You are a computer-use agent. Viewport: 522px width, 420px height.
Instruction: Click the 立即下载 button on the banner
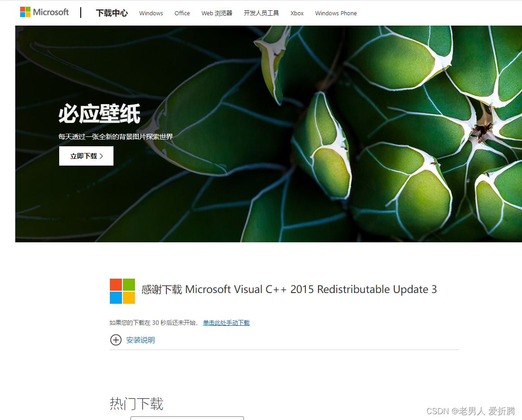coord(86,156)
